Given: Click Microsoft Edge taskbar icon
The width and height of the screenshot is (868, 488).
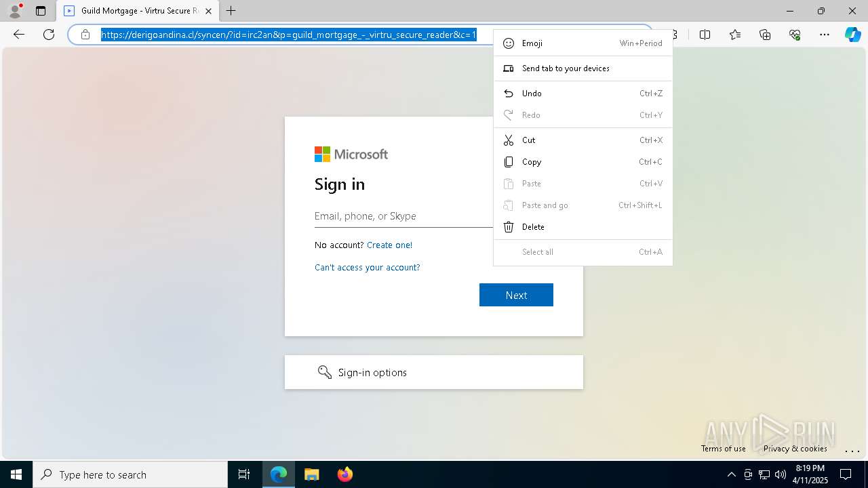Looking at the screenshot, I should [x=279, y=474].
